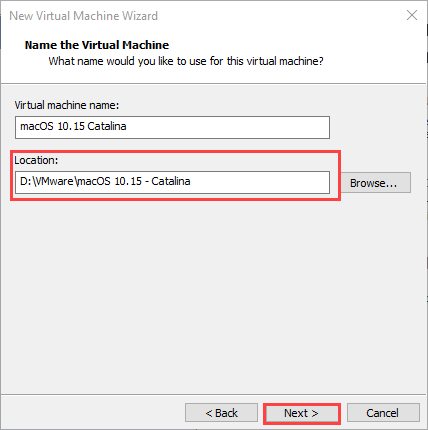Image resolution: width=428 pixels, height=430 pixels.
Task: Click the "What name would you like" subtitle text
Action: coord(186,61)
